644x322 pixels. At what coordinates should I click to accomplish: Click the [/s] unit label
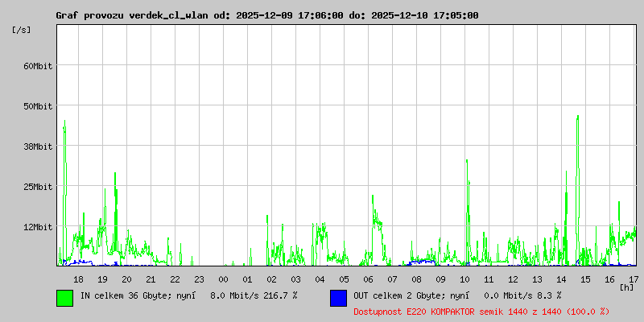click(22, 30)
